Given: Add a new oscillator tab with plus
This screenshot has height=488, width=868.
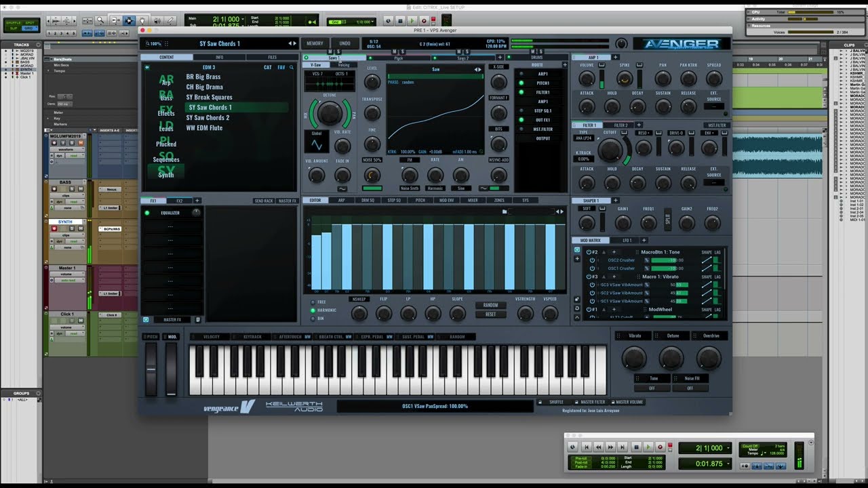Looking at the screenshot, I should pyautogui.click(x=500, y=58).
